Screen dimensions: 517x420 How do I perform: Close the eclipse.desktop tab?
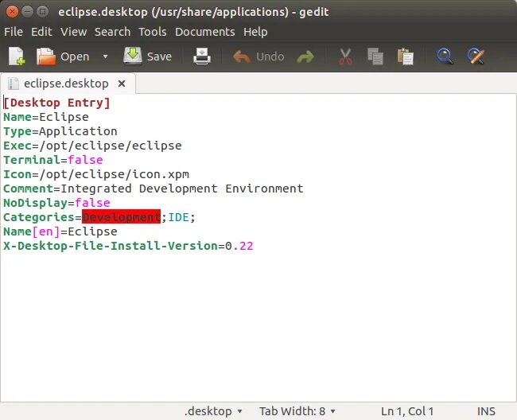(x=122, y=84)
